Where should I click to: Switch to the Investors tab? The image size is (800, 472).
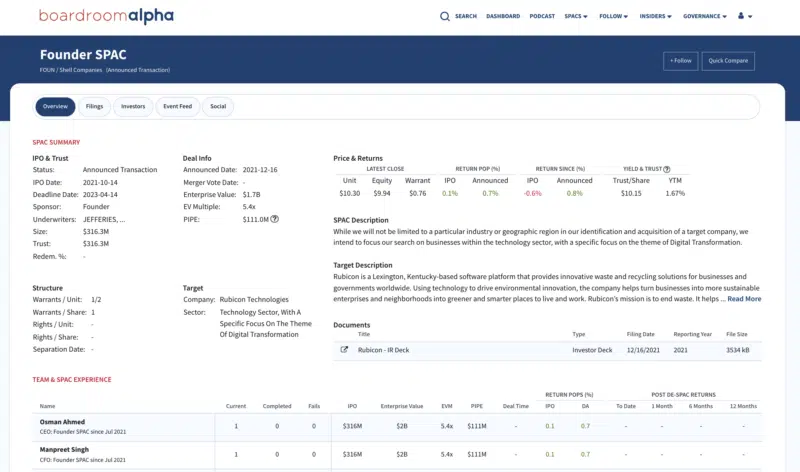tap(133, 107)
